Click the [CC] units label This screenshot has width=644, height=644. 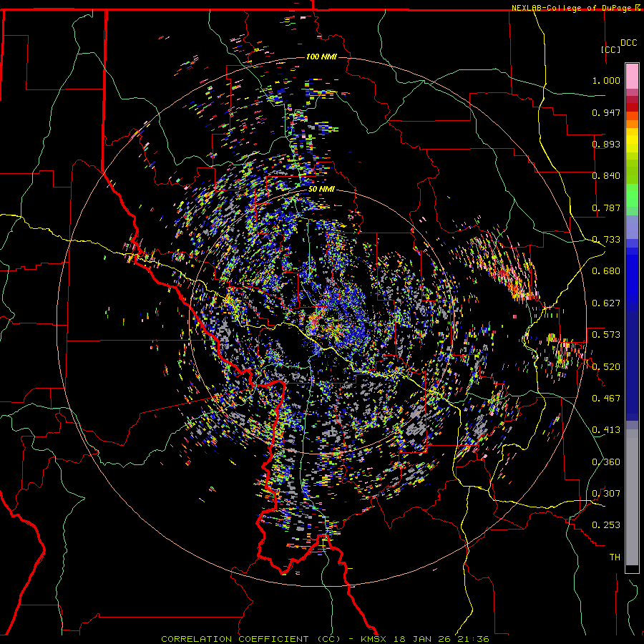coord(611,49)
